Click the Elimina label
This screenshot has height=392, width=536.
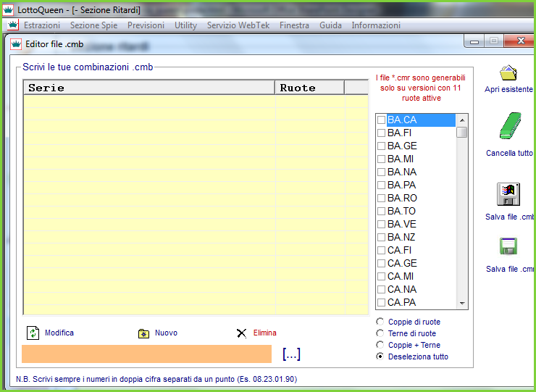265,333
